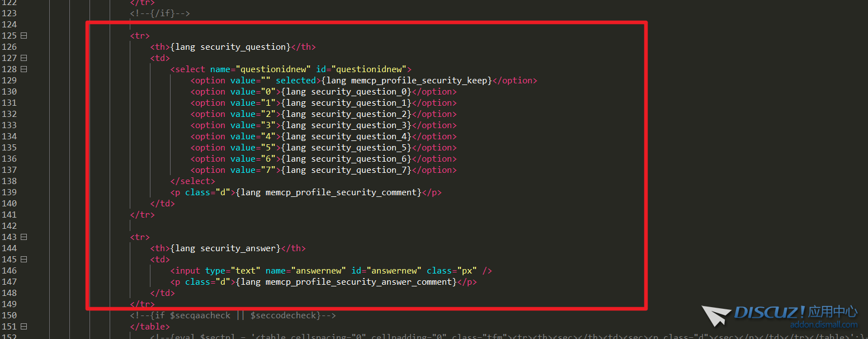
Task: Click the $secqaacheck condition comment line
Action: [x=233, y=316]
